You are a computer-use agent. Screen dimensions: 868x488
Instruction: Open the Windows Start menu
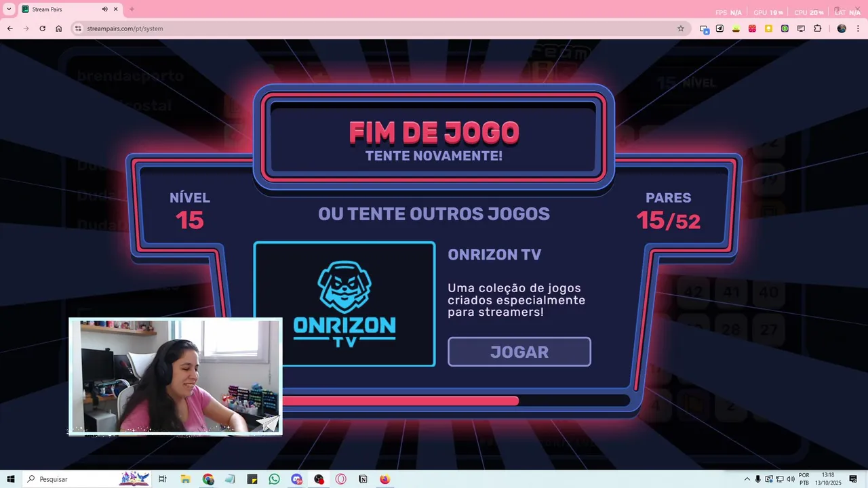11,479
